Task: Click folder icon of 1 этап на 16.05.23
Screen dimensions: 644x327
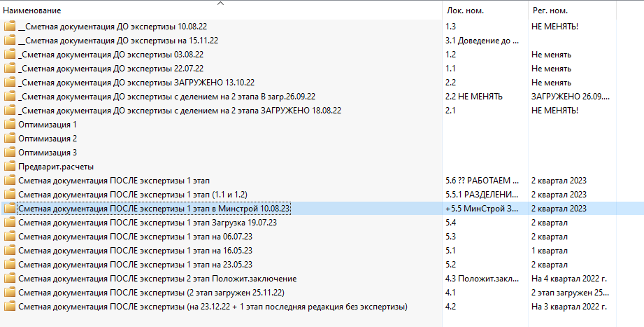Action: coord(10,251)
